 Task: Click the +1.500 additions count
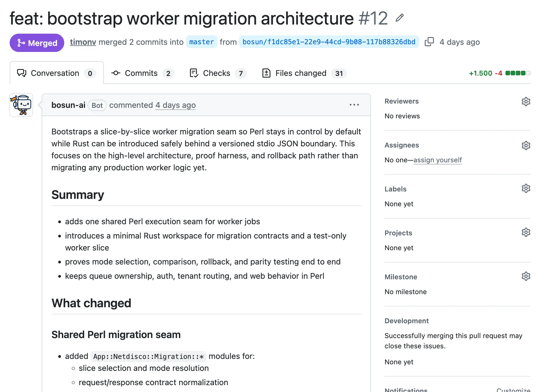(481, 73)
